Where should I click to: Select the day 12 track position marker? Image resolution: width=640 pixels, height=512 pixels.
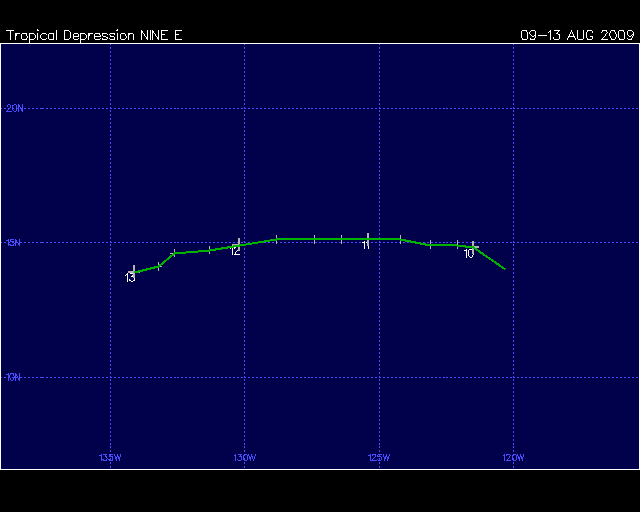coord(238,244)
